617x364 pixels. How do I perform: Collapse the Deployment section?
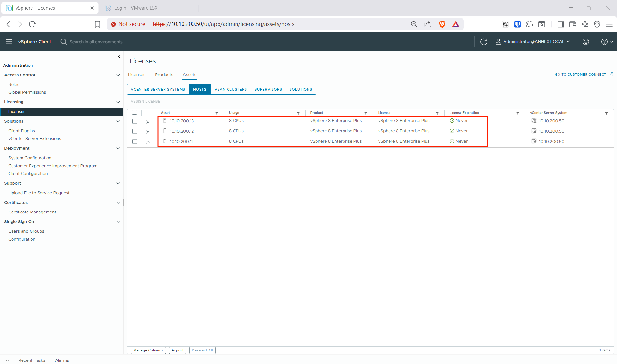pyautogui.click(x=118, y=148)
